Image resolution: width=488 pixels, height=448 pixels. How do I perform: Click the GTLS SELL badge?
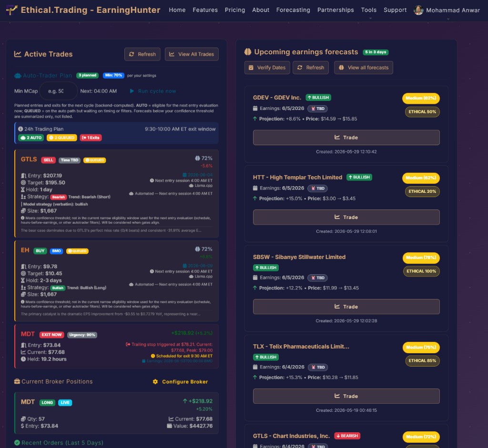(x=48, y=160)
